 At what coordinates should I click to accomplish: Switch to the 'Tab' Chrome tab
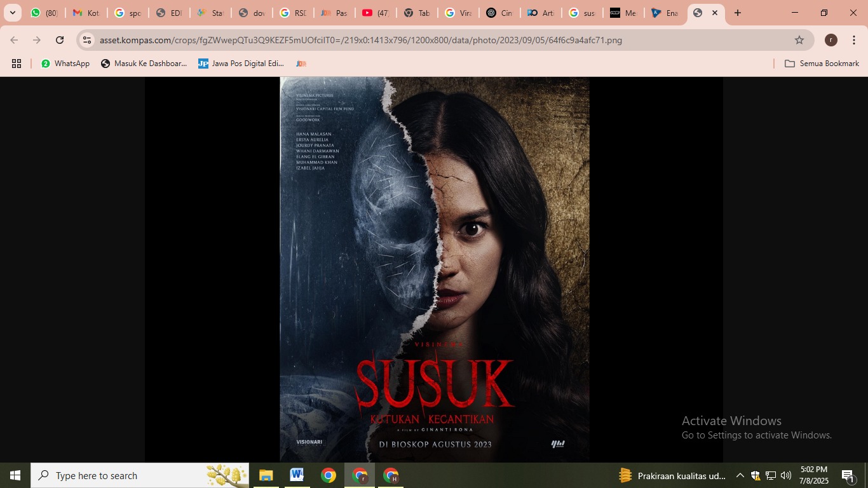(x=417, y=13)
